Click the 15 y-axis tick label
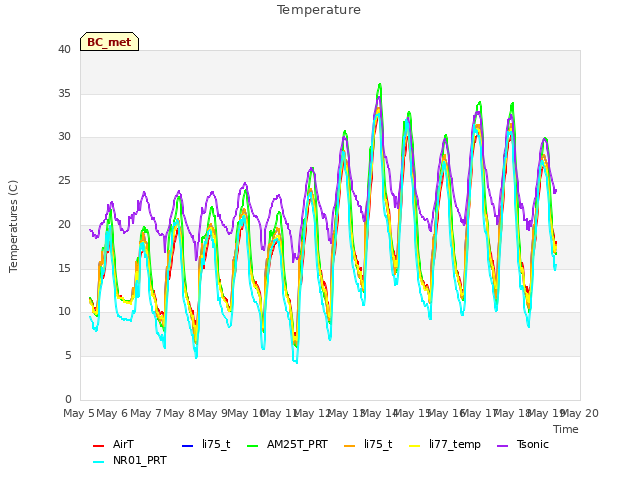The height and width of the screenshot is (480, 640). pos(64,268)
